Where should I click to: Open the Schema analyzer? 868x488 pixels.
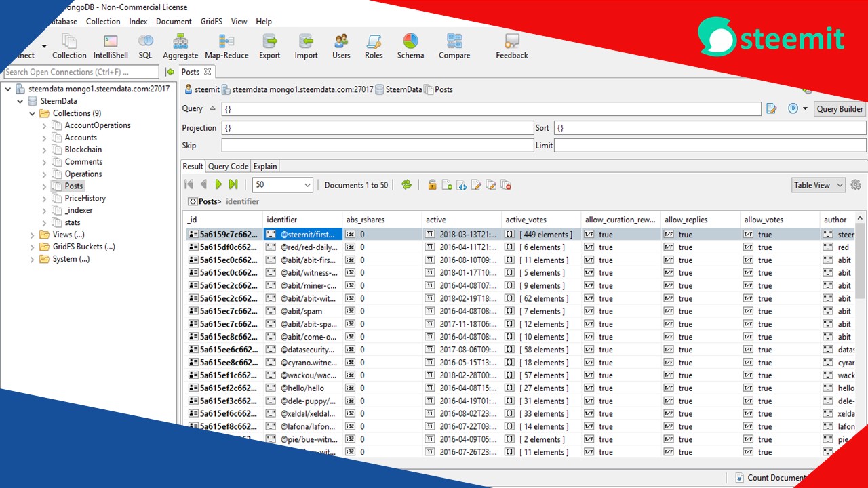point(410,47)
